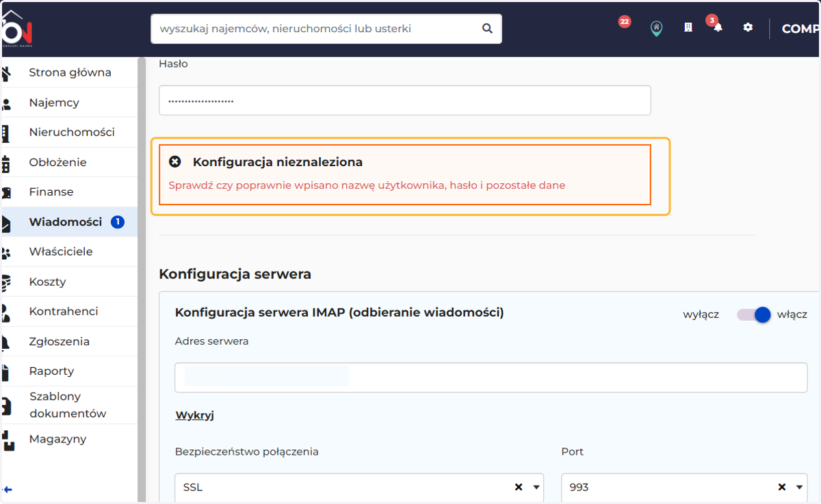Click the Konfiguracja nieznaleziona alert title

pyautogui.click(x=278, y=162)
